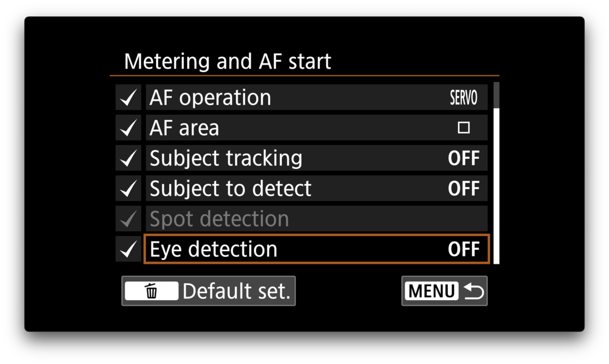Click the square AF area icon
Screen dimensions: 609x364
pyautogui.click(x=464, y=128)
